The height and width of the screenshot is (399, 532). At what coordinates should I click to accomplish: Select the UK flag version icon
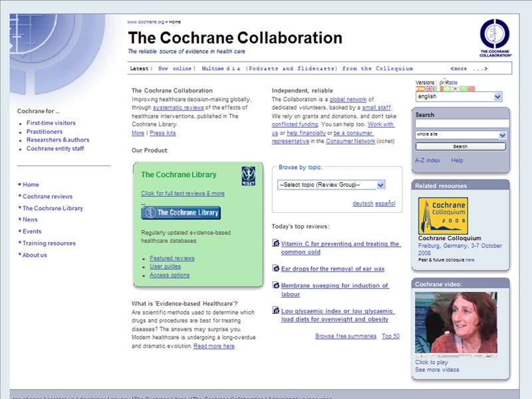[429, 89]
